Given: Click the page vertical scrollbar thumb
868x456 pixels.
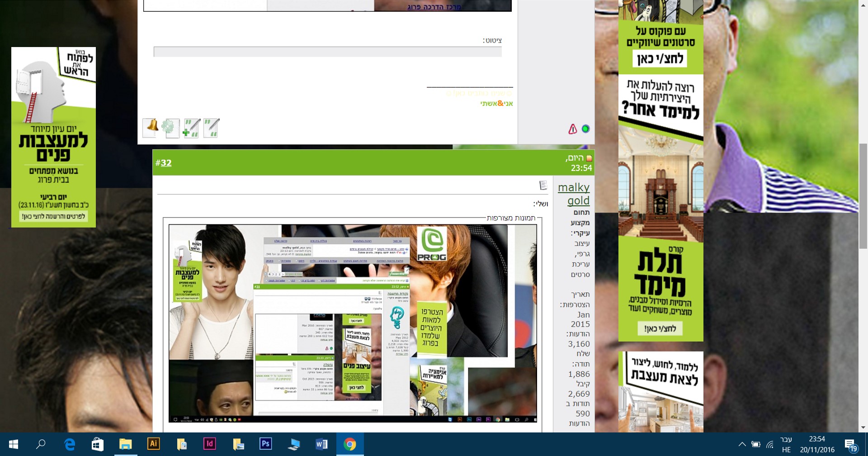Looking at the screenshot, I should point(863,195).
